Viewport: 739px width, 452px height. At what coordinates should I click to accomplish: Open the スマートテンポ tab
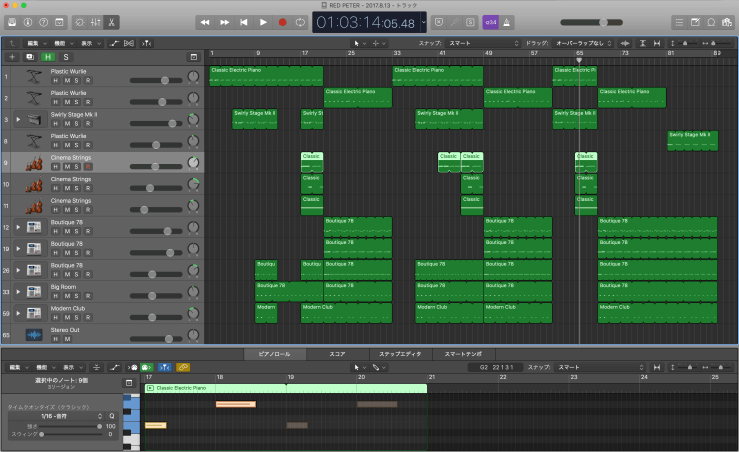(x=463, y=354)
